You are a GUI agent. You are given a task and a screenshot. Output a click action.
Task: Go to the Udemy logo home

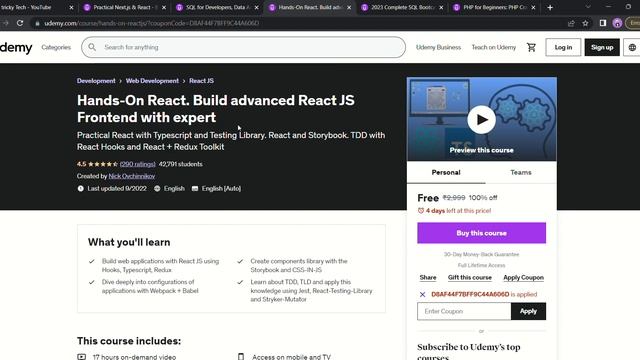16,48
